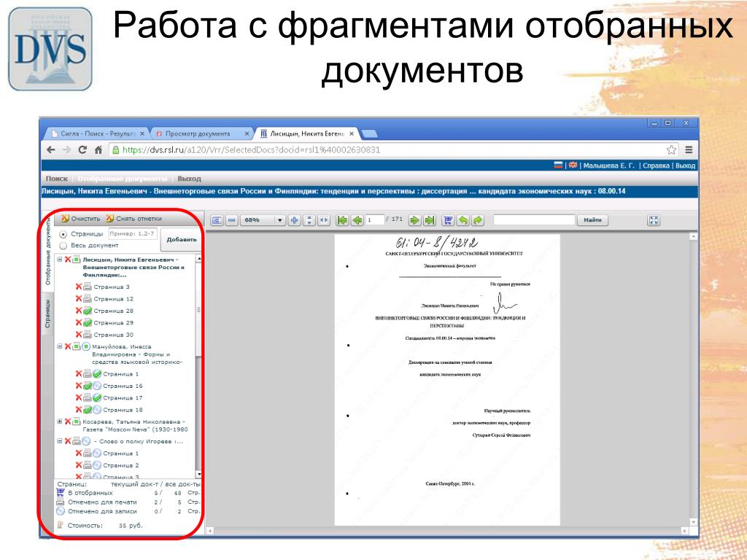Viewport: 747px width, 560px height.
Task: Bookmark page with star icon
Action: 671,149
